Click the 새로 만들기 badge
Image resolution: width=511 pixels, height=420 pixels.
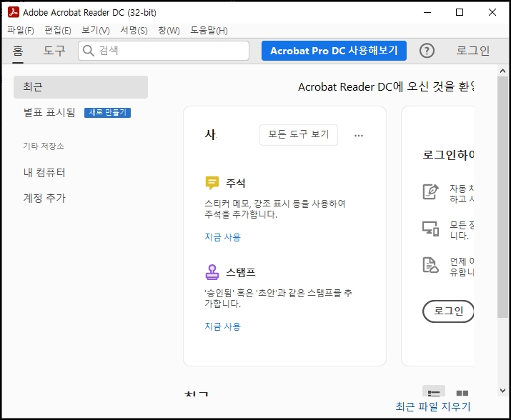click(107, 112)
